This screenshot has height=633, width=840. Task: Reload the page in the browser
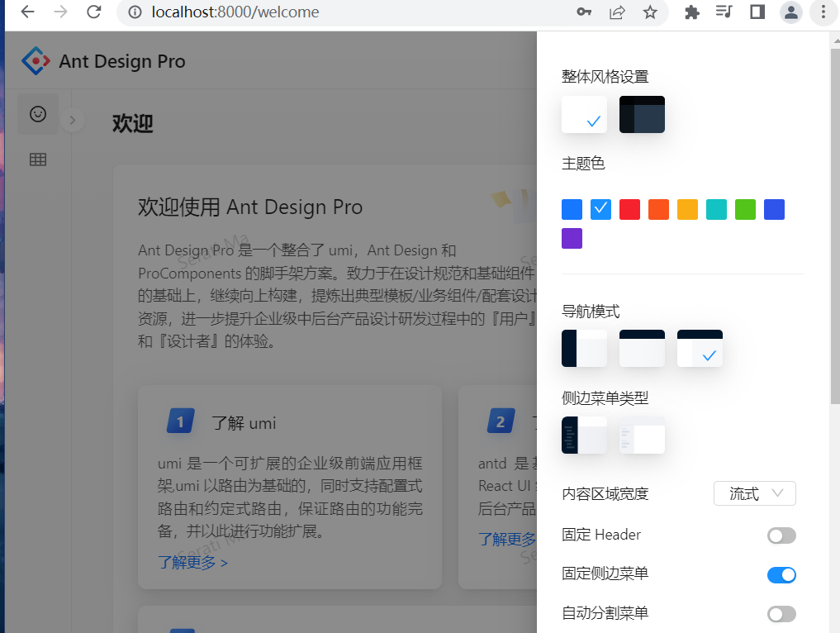[x=94, y=12]
